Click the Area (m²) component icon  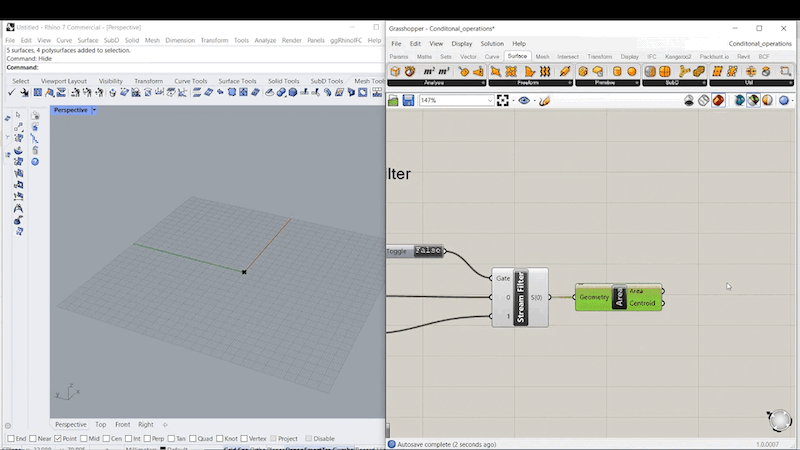point(429,71)
